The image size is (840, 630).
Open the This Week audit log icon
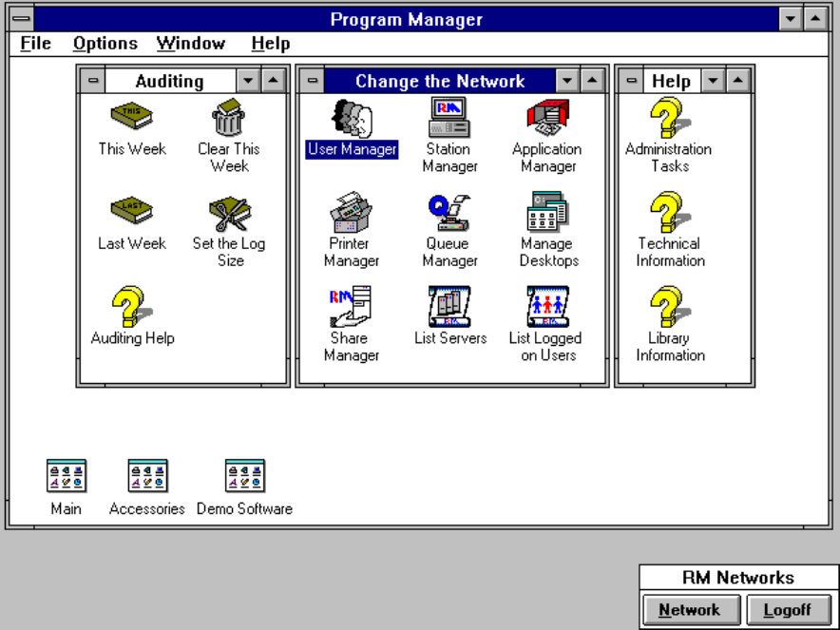coord(132,116)
